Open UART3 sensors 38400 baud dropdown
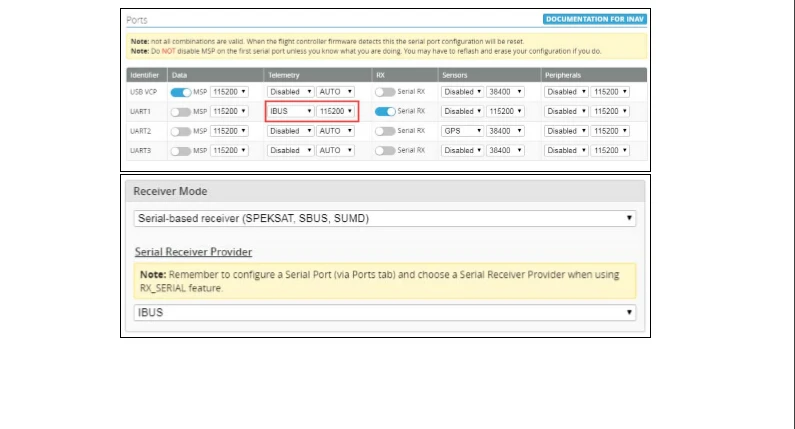Screen dimensions: 795x429 click(x=505, y=150)
